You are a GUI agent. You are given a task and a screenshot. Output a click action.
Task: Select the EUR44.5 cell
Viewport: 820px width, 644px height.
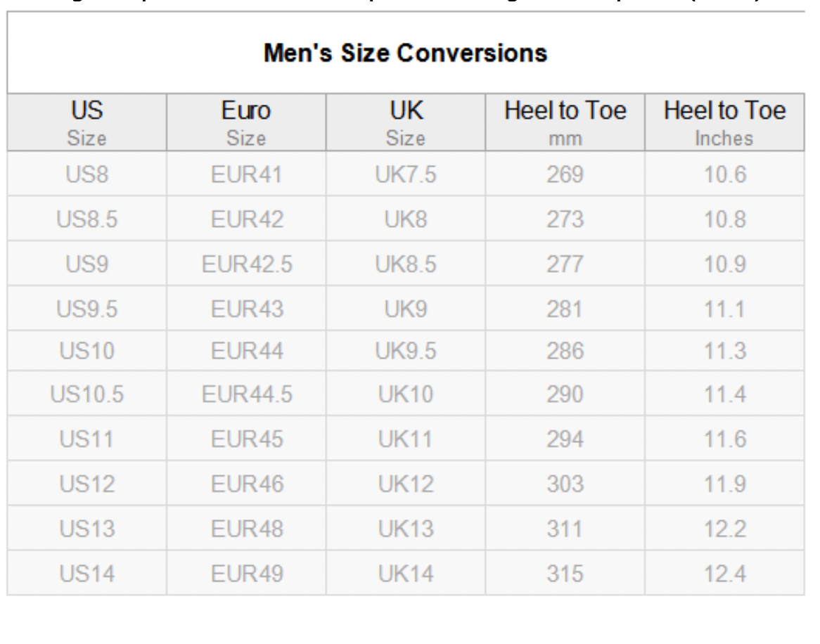click(246, 394)
